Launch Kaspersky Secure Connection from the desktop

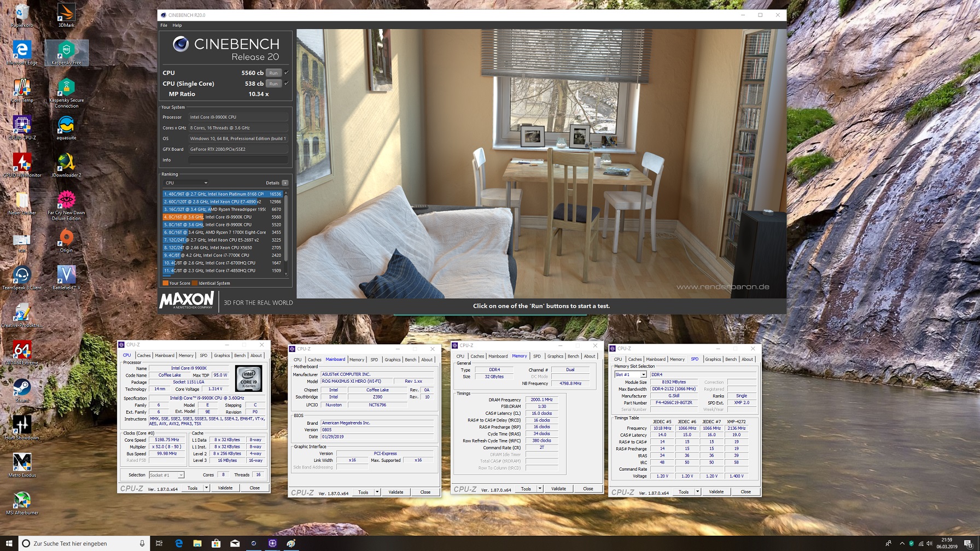[x=66, y=93]
